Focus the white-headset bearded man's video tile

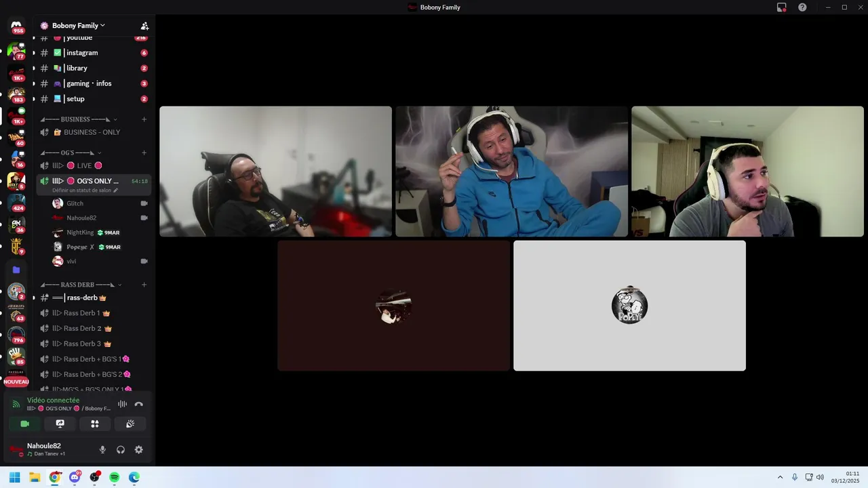point(747,171)
